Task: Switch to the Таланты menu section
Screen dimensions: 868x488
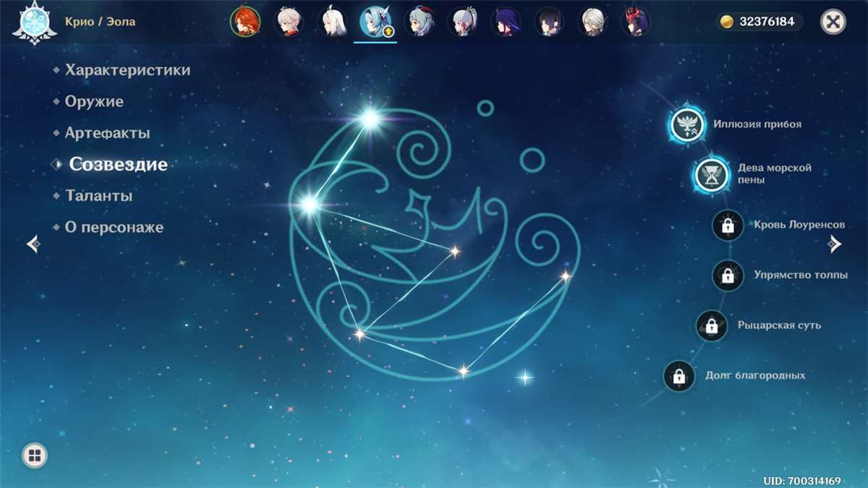Action: [98, 196]
